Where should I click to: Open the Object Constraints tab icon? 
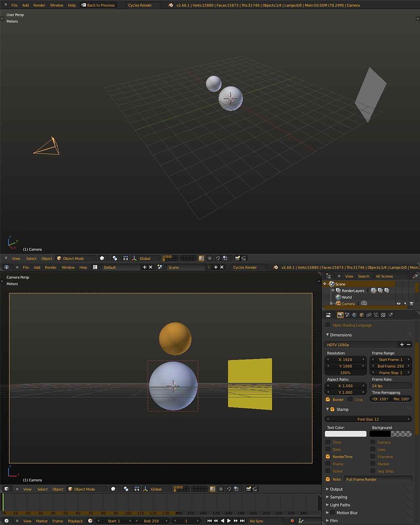[369, 315]
